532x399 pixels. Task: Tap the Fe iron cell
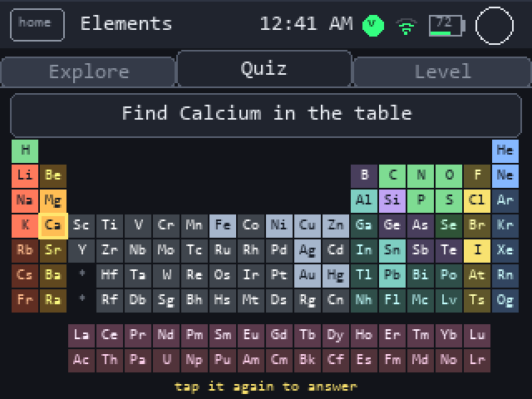tap(223, 226)
